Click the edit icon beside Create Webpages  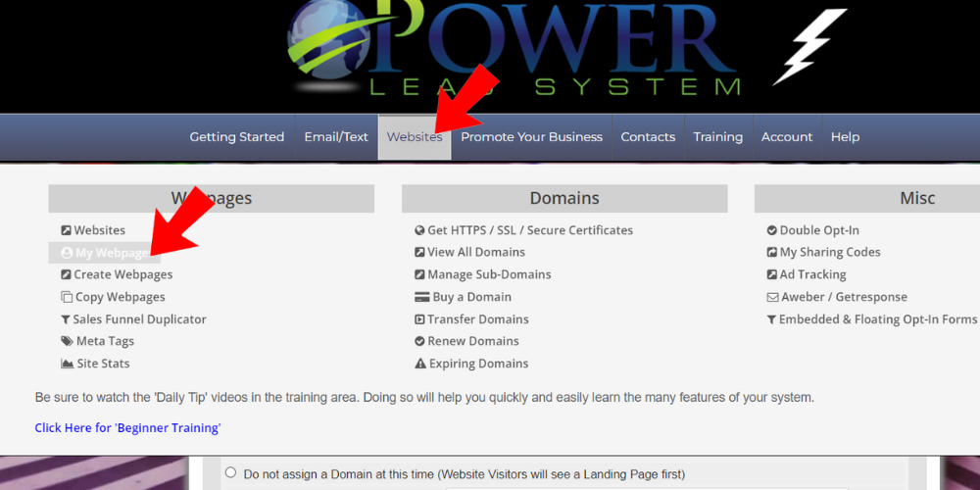[67, 275]
